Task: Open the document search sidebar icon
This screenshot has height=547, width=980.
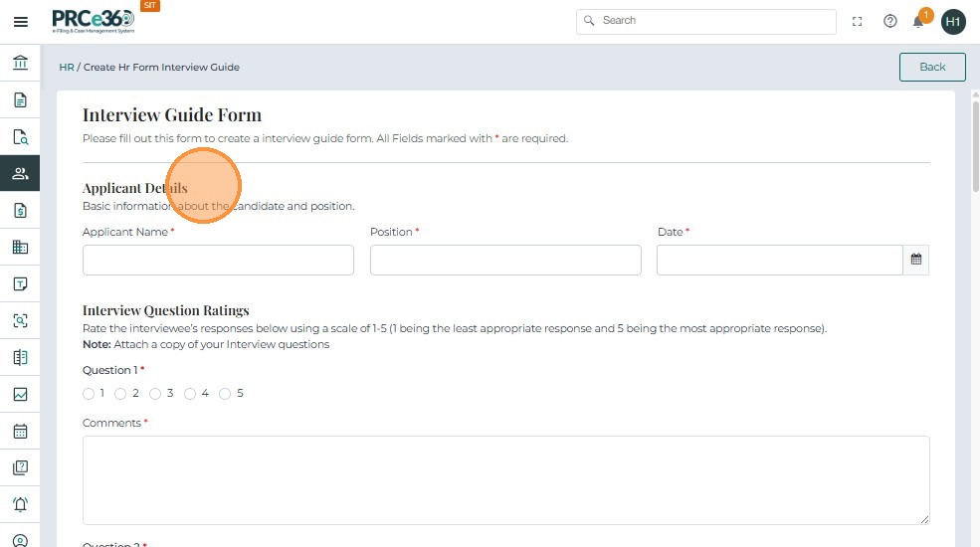Action: [x=20, y=137]
